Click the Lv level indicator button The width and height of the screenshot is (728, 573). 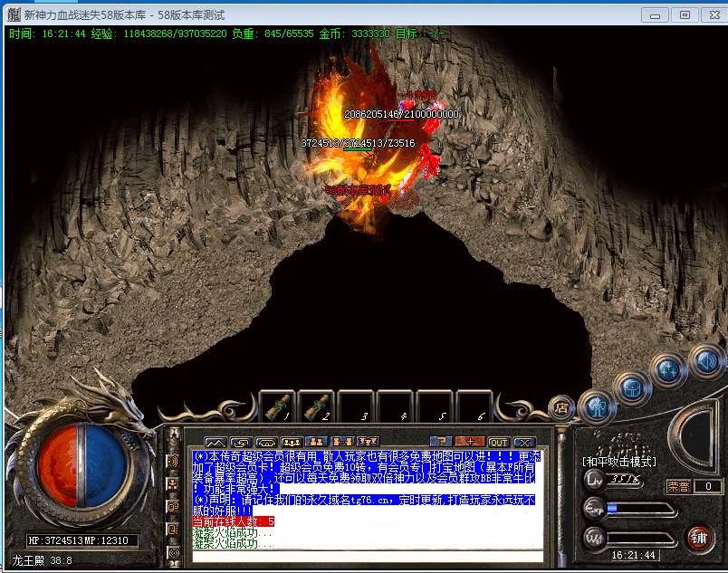pos(594,480)
